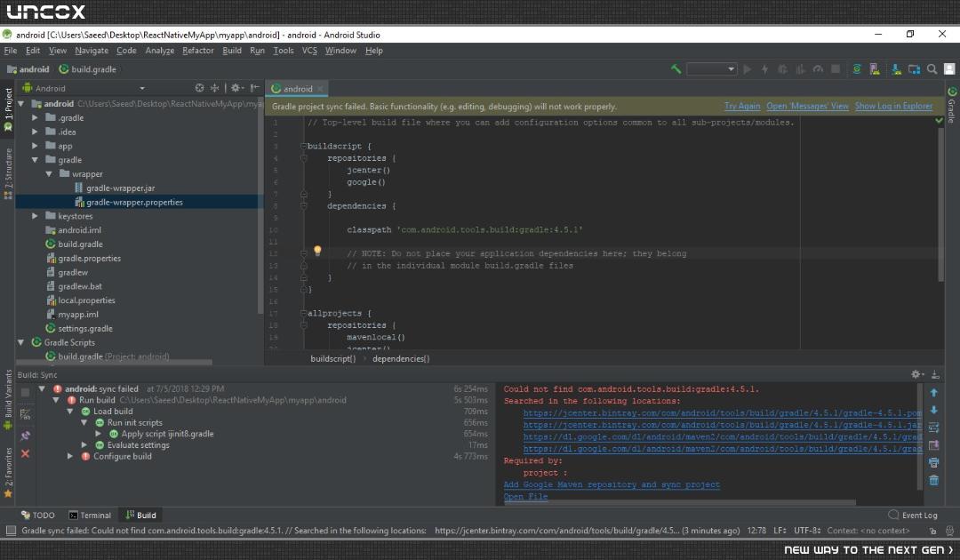Click the Open File link
960x560 pixels.
(x=525, y=496)
